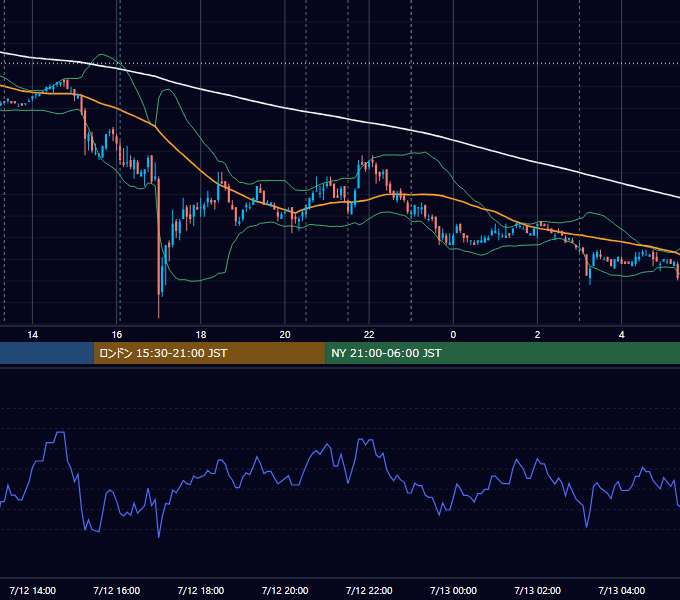This screenshot has width=680, height=600.
Task: Click the 7/13 04:00 date label
Action: click(621, 590)
